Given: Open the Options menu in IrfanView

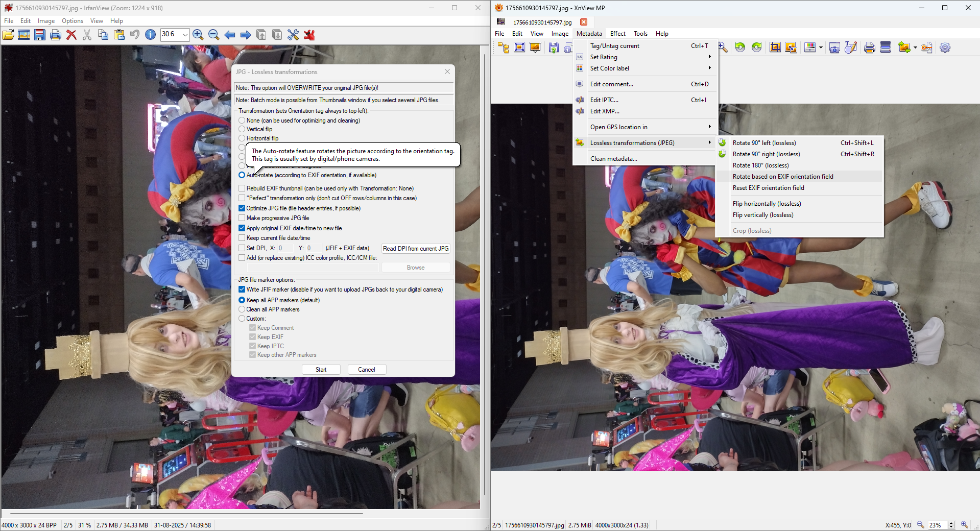Looking at the screenshot, I should [73, 21].
